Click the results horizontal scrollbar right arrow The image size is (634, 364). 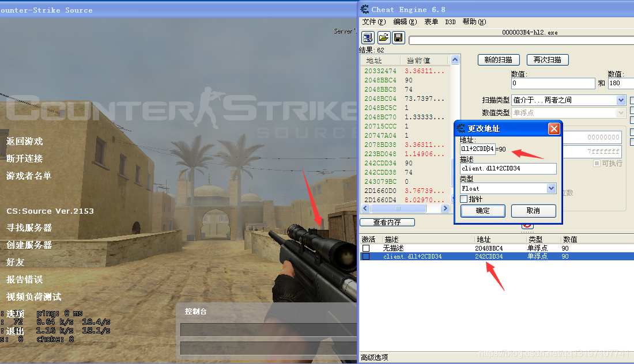(445, 208)
